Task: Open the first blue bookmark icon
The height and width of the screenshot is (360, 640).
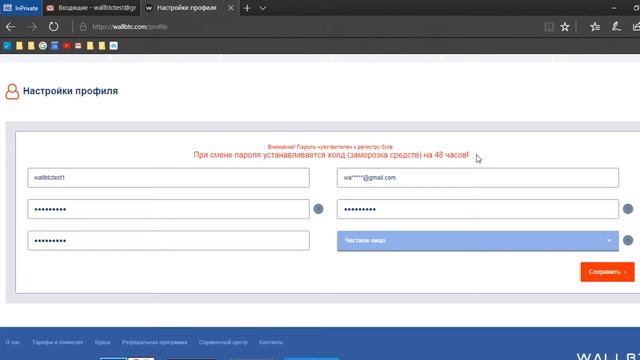Action: pos(7,46)
